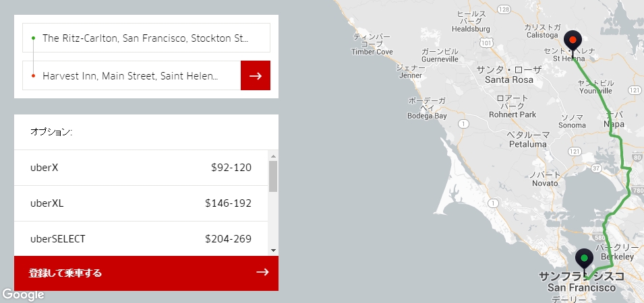Viewport: 644px width, 303px height.
Task: Click the scroll up arrow in options list
Action: tap(273, 156)
